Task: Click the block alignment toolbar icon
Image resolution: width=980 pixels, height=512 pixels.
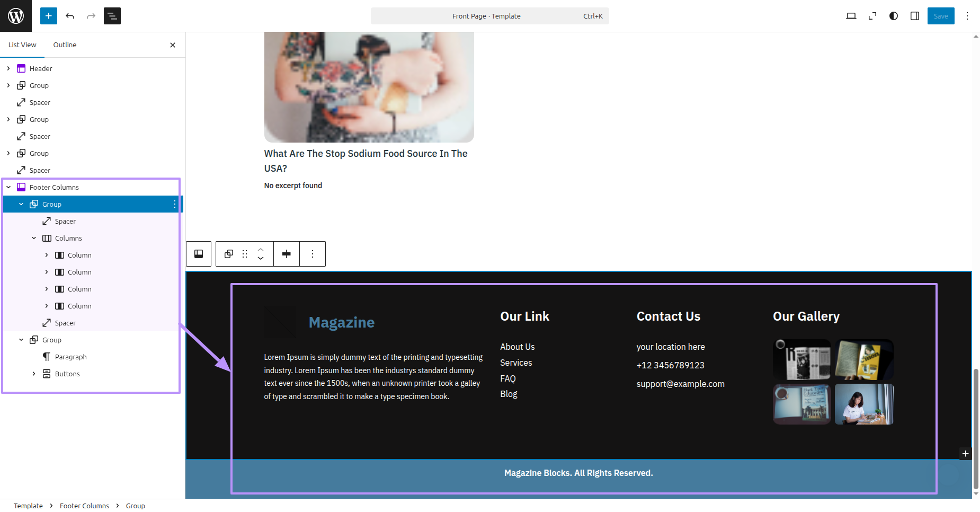Action: [199, 254]
